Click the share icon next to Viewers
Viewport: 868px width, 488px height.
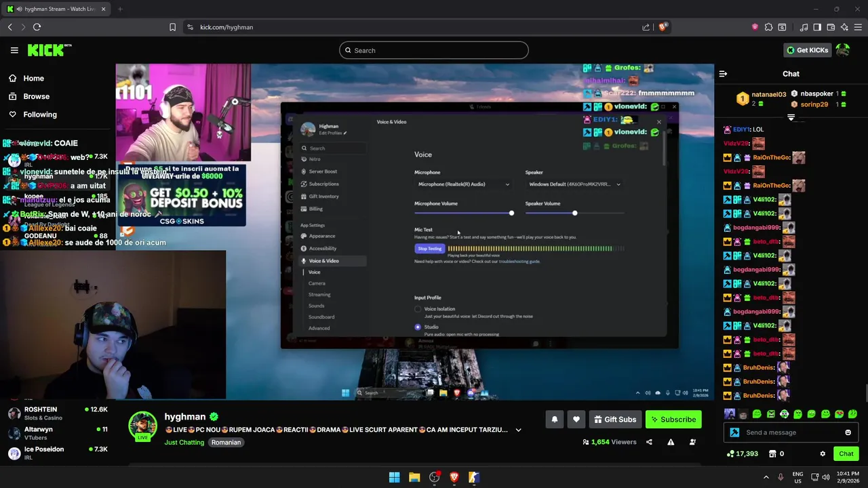point(649,442)
